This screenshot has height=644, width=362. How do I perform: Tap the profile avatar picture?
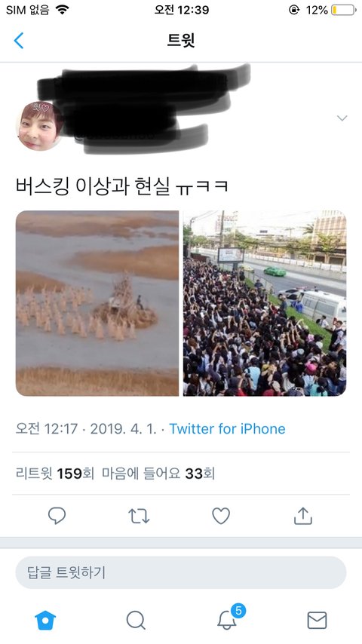point(40,126)
